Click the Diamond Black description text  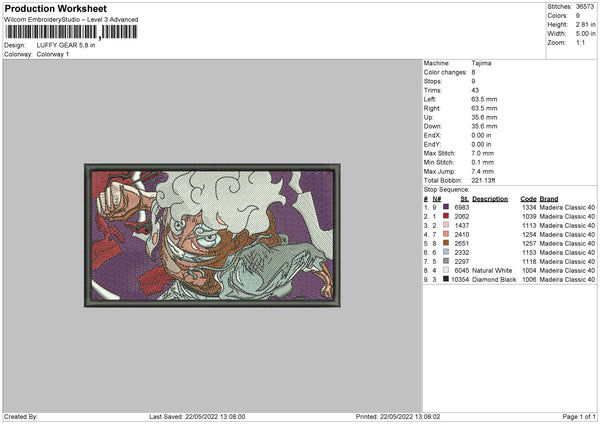[x=494, y=279]
